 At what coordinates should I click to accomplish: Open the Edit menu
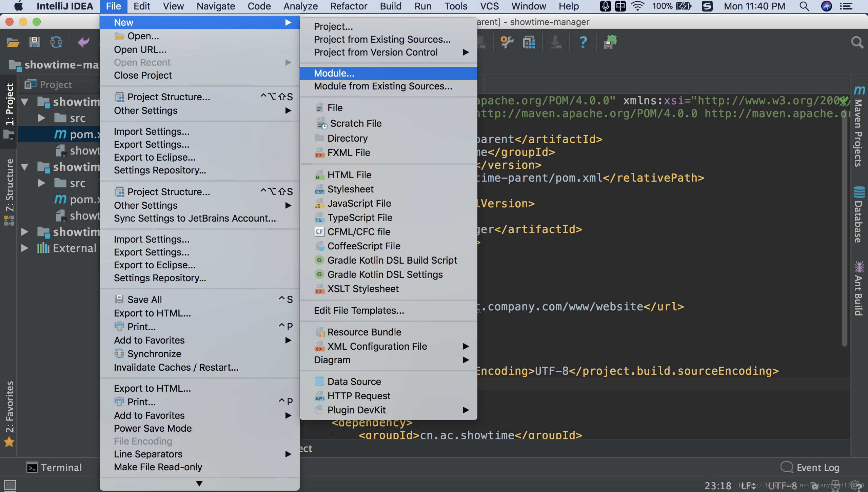click(142, 6)
